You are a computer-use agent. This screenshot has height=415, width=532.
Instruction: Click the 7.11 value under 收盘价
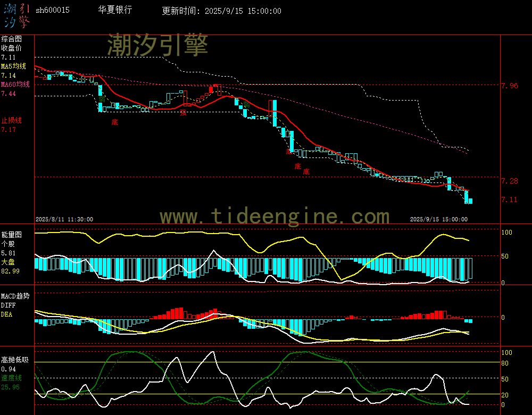[8, 57]
